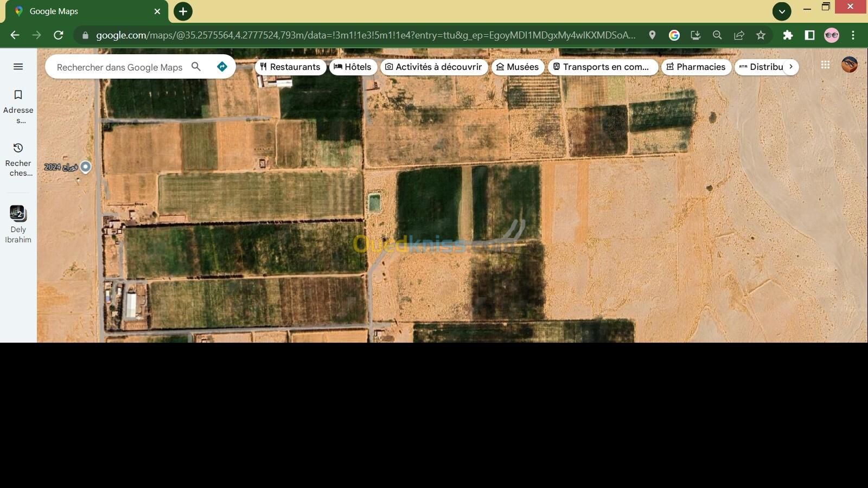Screen dimensions: 868x488
Task: Open saved addresses bookmark icon
Action: pyautogui.click(x=18, y=95)
